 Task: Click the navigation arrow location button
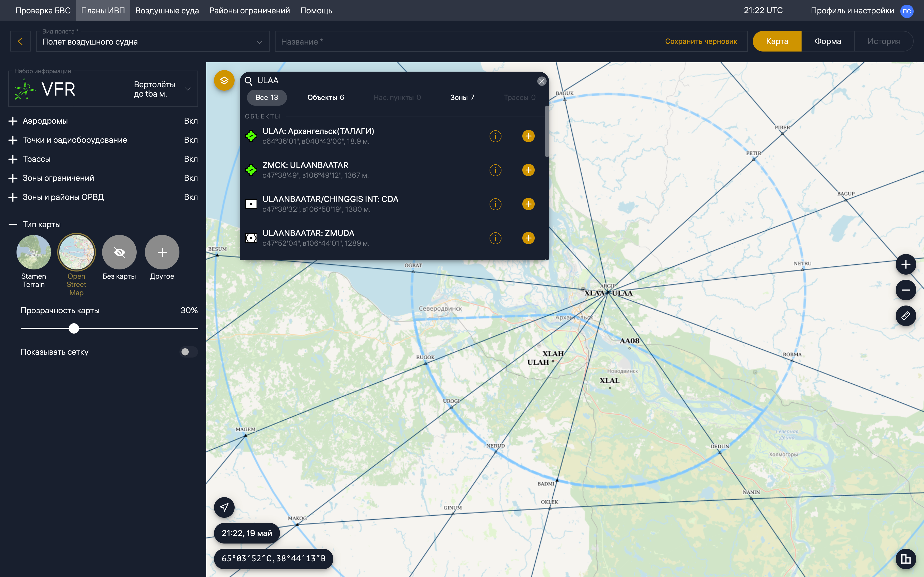pos(224,507)
